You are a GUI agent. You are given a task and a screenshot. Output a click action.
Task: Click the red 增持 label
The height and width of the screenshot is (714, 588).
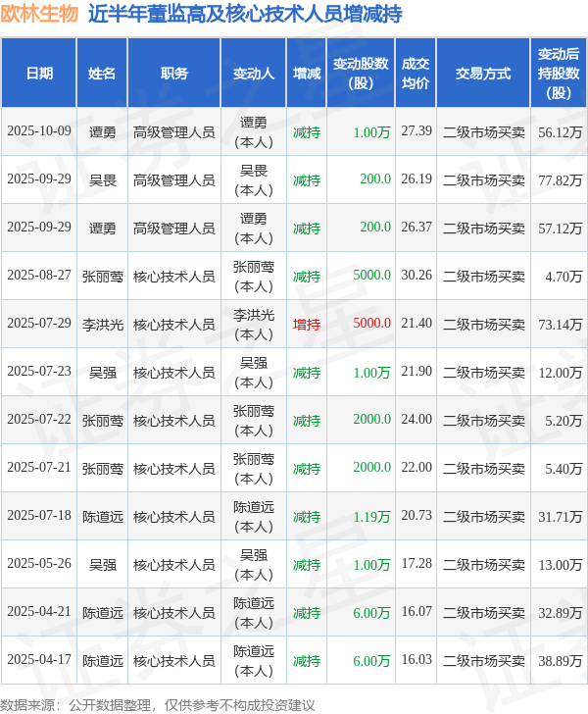[x=307, y=325]
